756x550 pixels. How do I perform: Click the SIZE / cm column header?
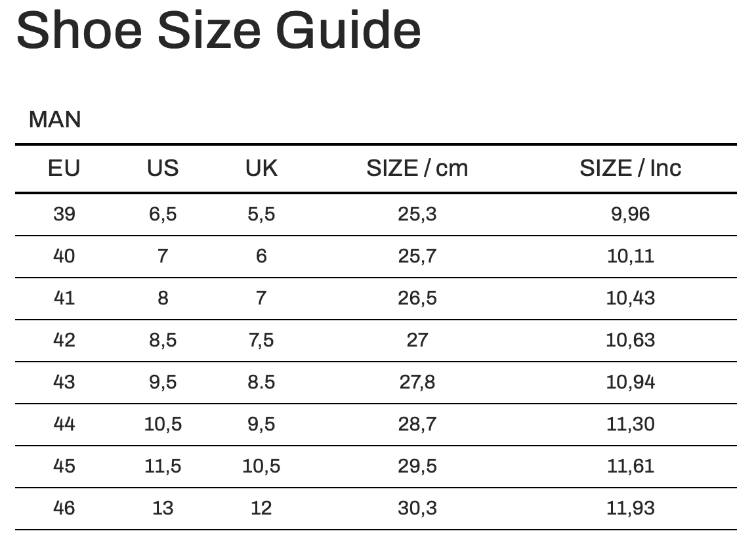tap(417, 168)
